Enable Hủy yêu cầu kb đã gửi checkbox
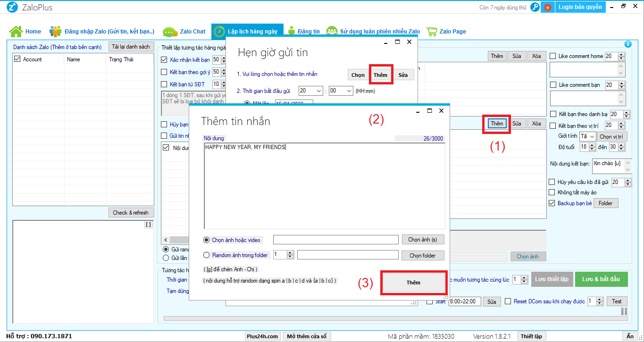Image resolution: width=644 pixels, height=342 pixels. [x=553, y=182]
